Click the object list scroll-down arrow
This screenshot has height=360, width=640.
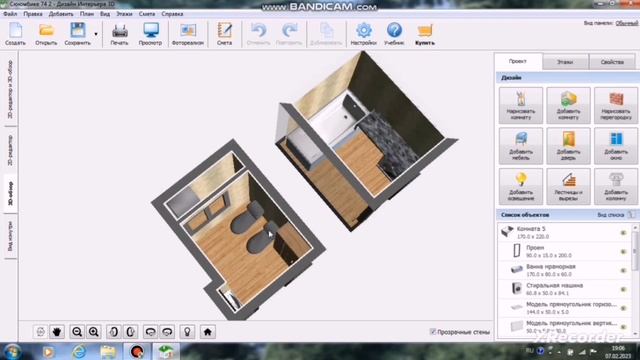[635, 335]
